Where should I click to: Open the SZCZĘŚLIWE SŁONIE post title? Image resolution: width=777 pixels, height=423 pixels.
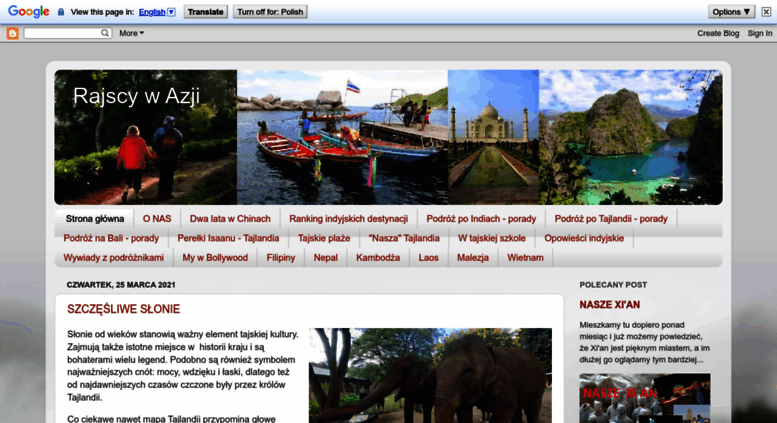(123, 309)
